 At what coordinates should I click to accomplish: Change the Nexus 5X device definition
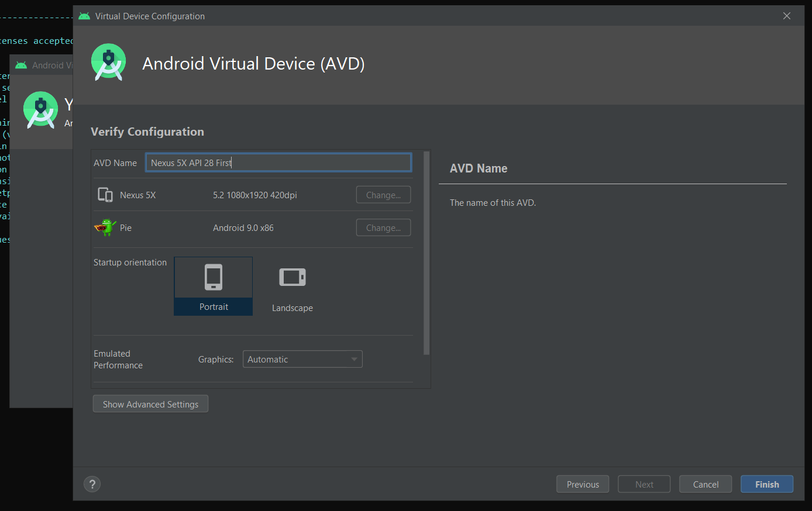383,195
